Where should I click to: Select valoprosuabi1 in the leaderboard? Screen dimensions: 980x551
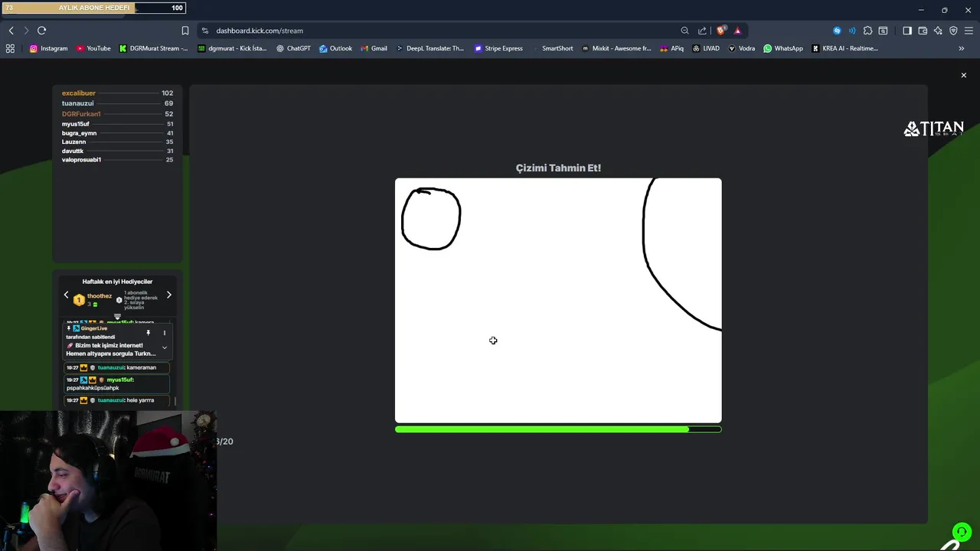coord(81,160)
